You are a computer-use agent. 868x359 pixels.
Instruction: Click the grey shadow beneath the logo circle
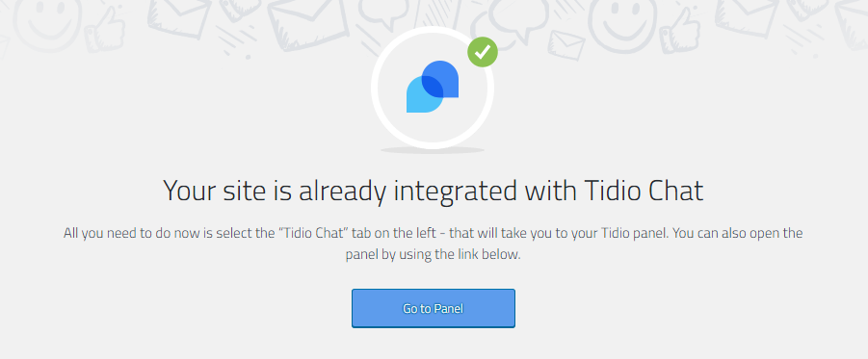433,150
